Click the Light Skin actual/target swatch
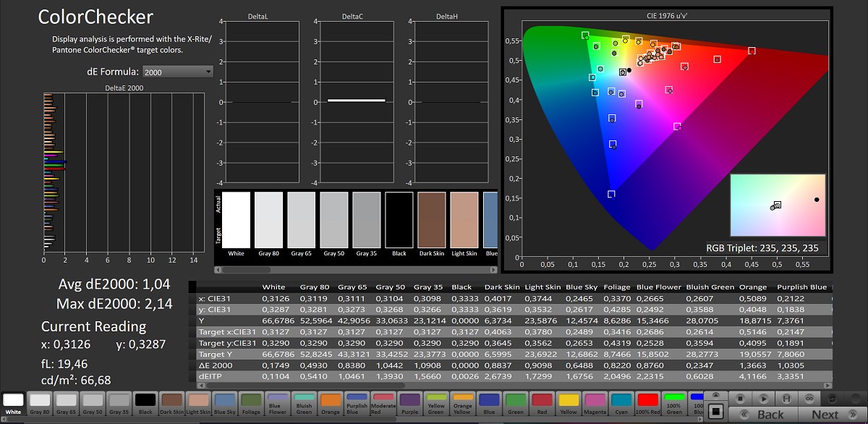This screenshot has width=868, height=424. (x=464, y=220)
